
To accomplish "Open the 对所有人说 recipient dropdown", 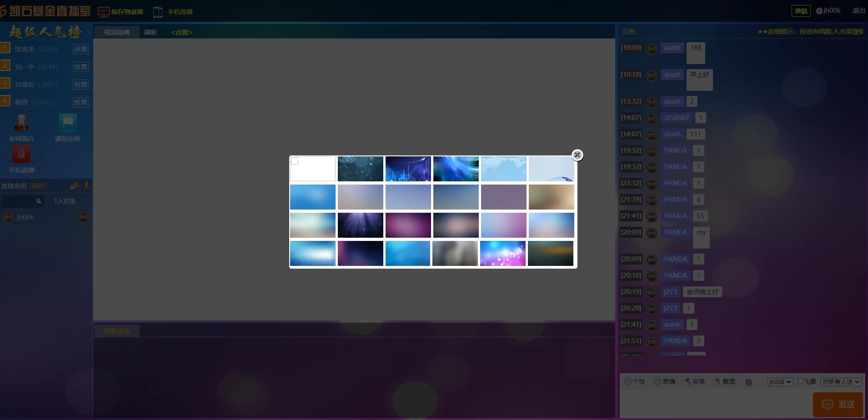I will (840, 382).
